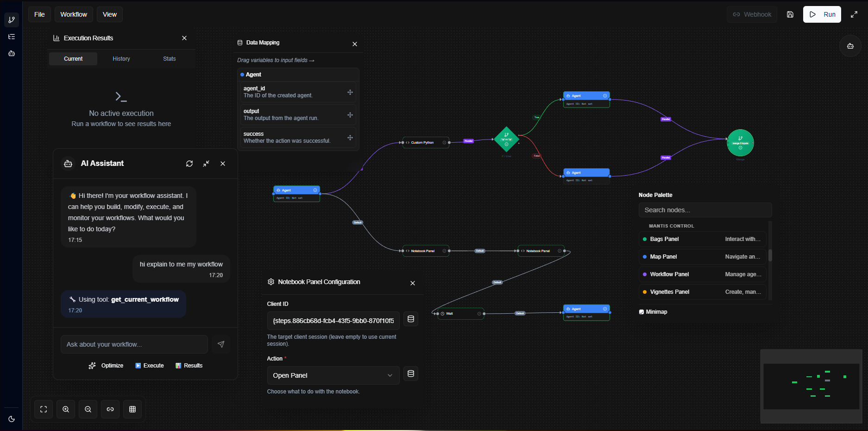Open the data mapping icon beside Client ID field

pos(410,319)
